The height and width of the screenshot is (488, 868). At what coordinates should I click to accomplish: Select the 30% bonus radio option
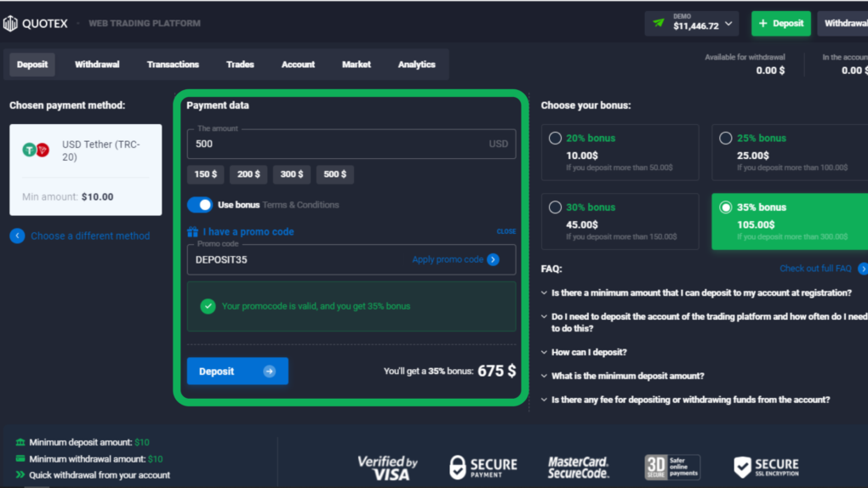555,207
